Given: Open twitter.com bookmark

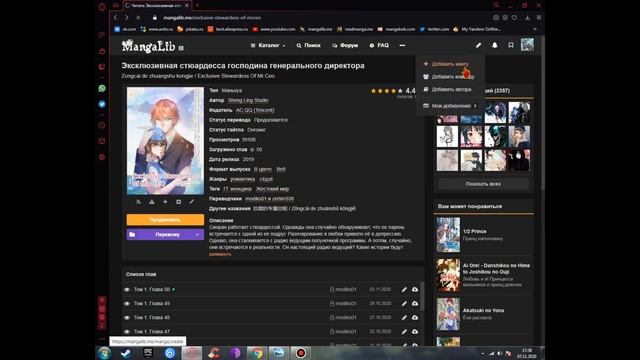Looking at the screenshot, I should click(x=434, y=29).
